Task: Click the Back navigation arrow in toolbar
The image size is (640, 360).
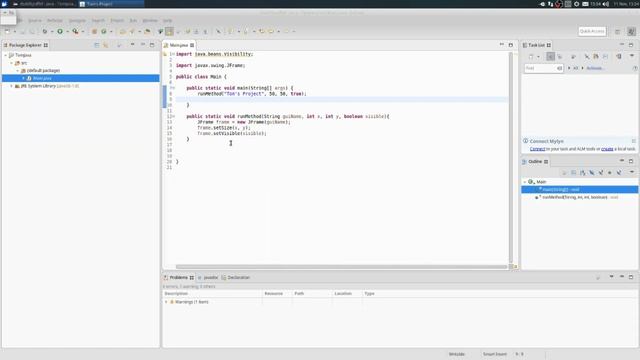Action: click(x=271, y=31)
